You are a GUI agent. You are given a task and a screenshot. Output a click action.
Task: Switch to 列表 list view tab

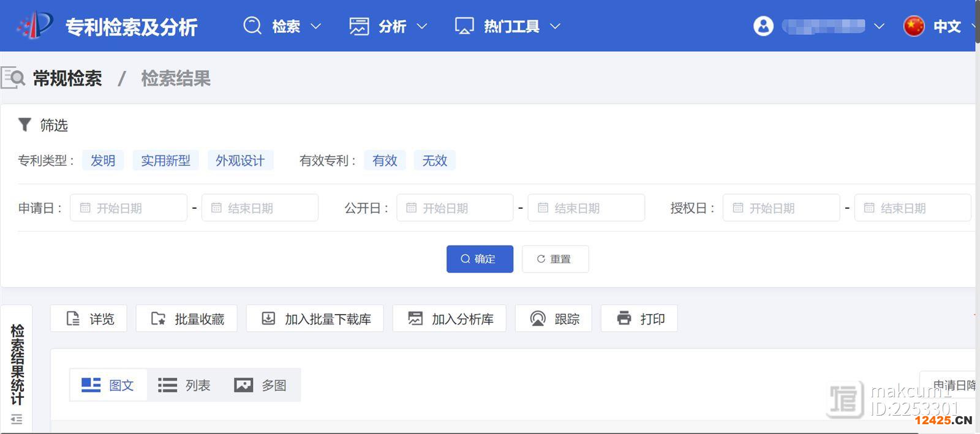click(x=184, y=385)
